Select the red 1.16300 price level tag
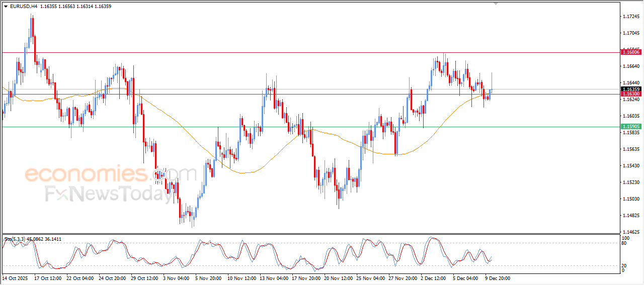 630,94
